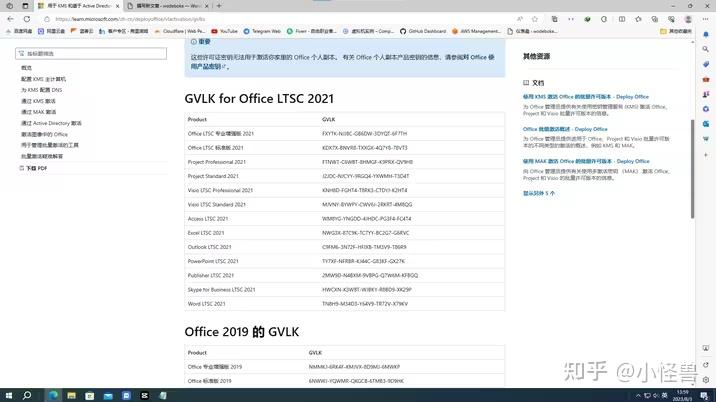This screenshot has width=716, height=402.
Task: Click the page vertical scrollbar thumb
Action: [x=693, y=168]
